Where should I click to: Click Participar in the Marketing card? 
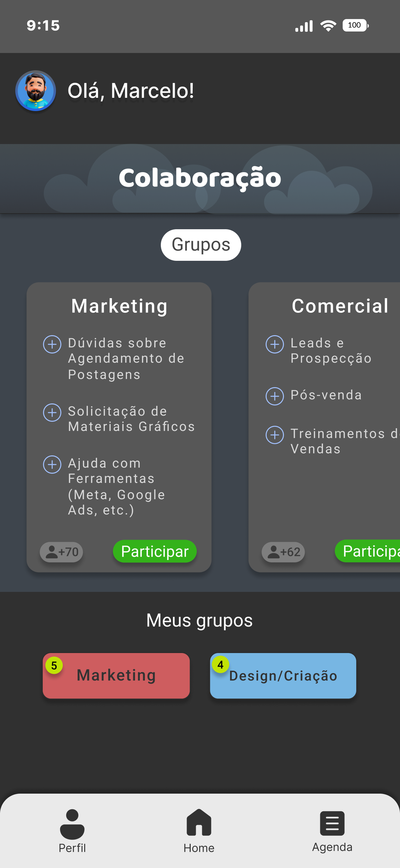(155, 551)
